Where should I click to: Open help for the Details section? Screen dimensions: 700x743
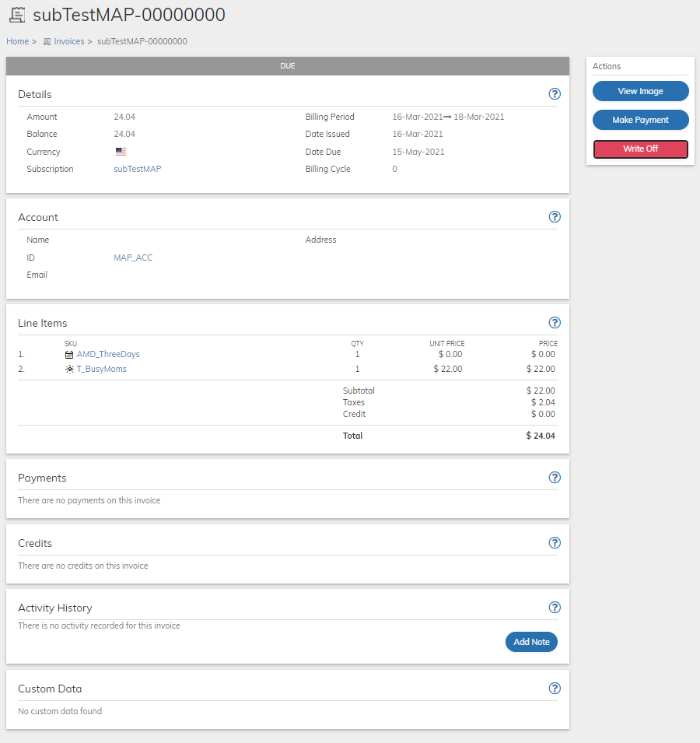(x=554, y=94)
